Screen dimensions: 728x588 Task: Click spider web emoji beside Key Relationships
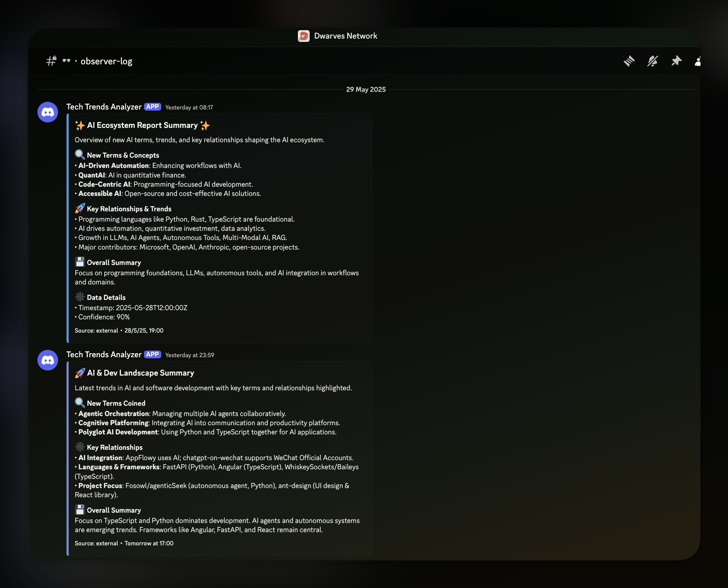pos(80,447)
